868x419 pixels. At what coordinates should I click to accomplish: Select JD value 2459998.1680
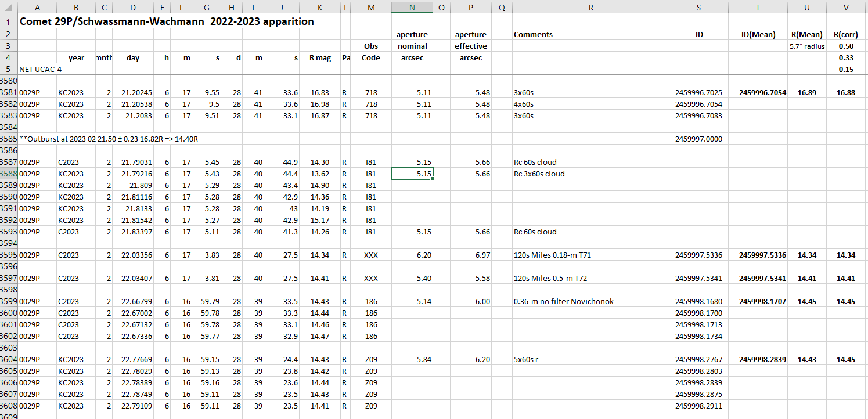tap(698, 301)
